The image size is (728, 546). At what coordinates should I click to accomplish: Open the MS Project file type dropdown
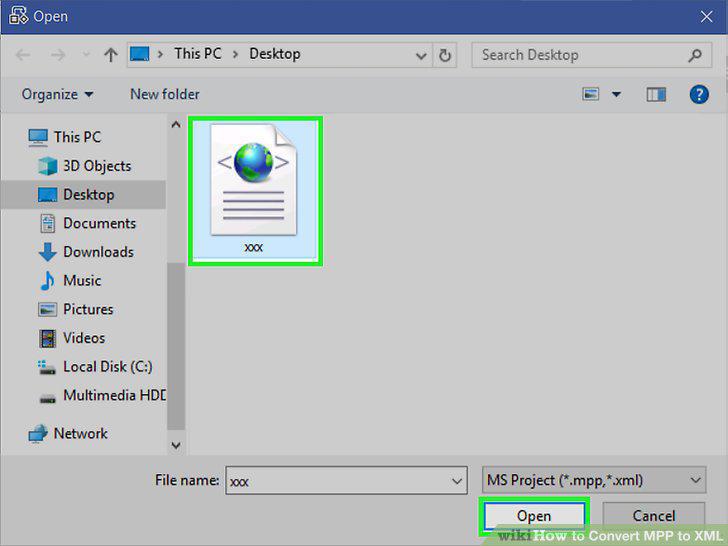pos(594,480)
